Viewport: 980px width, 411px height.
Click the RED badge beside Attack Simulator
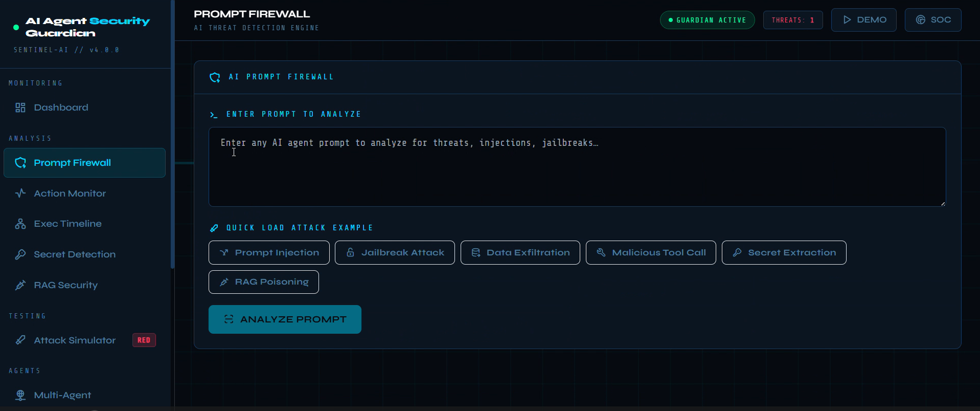click(x=144, y=340)
